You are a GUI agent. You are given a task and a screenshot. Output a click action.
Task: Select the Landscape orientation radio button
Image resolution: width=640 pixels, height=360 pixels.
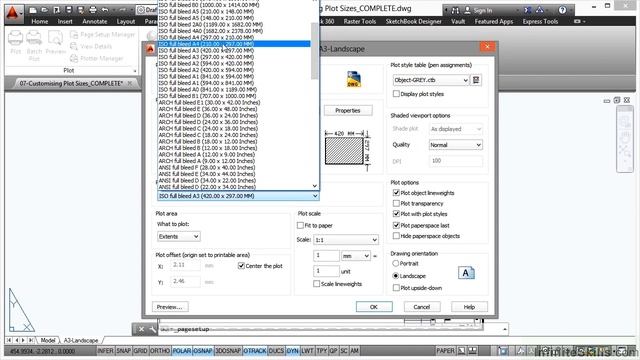click(396, 276)
